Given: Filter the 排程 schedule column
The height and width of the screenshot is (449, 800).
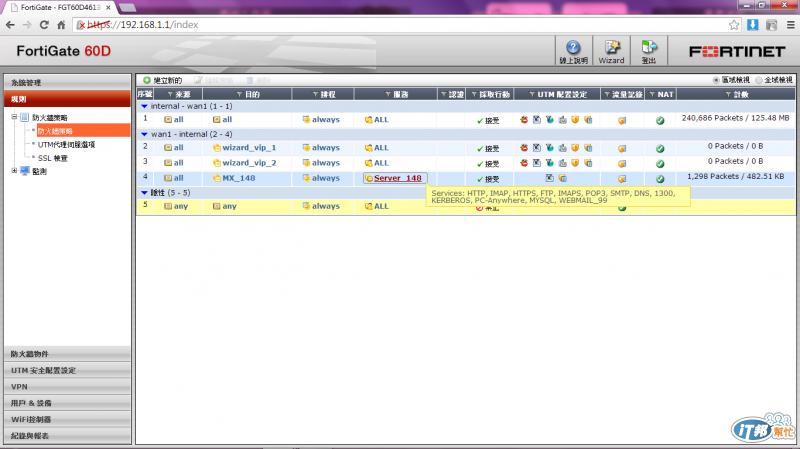Looking at the screenshot, I should 315,94.
